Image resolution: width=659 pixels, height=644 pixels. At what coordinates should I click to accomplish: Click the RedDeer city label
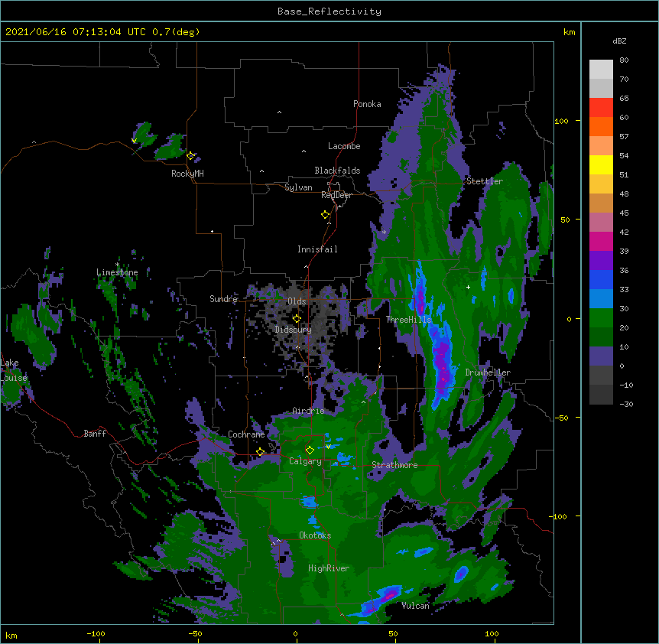[336, 195]
